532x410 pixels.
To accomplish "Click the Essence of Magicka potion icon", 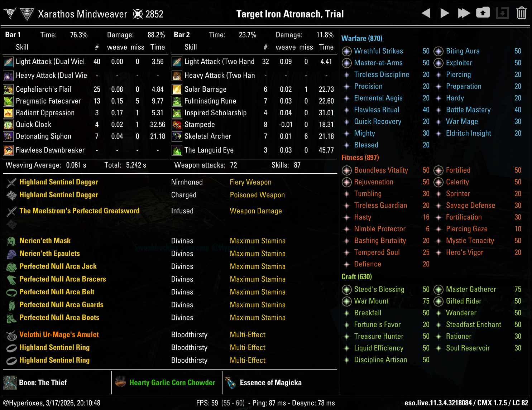I will coord(231,382).
